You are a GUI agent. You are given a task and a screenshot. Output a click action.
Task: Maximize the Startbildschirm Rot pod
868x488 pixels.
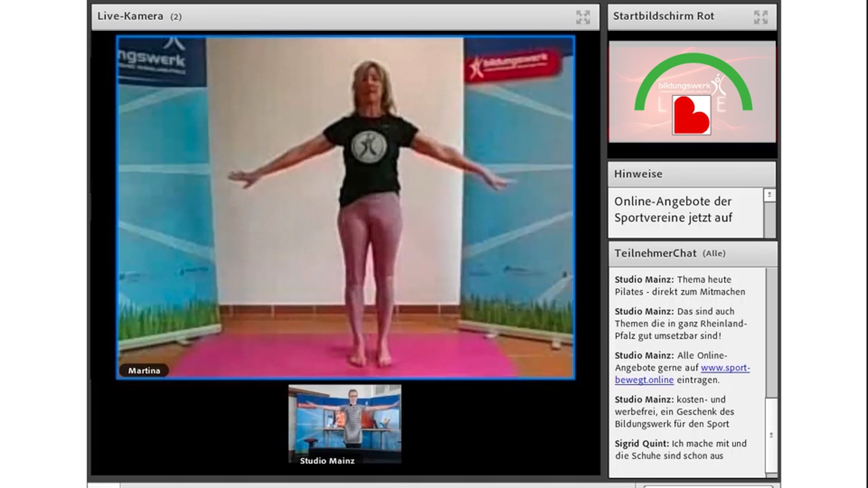pos(761,17)
